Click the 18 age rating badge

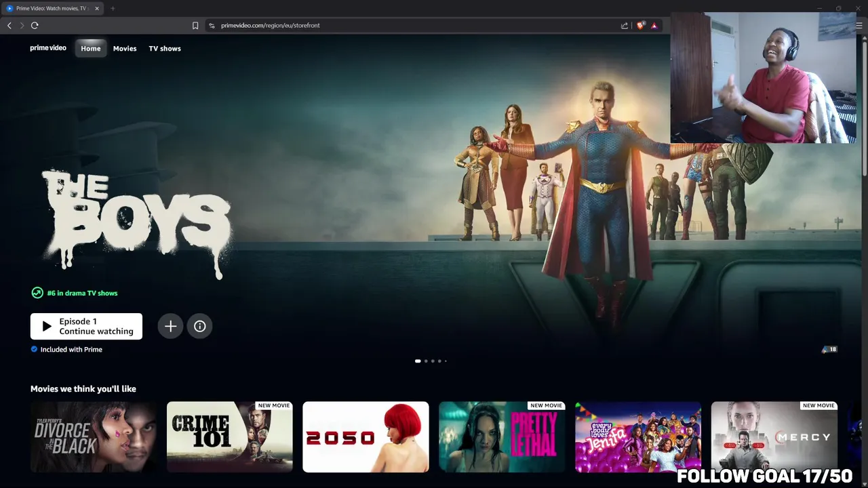pos(832,349)
